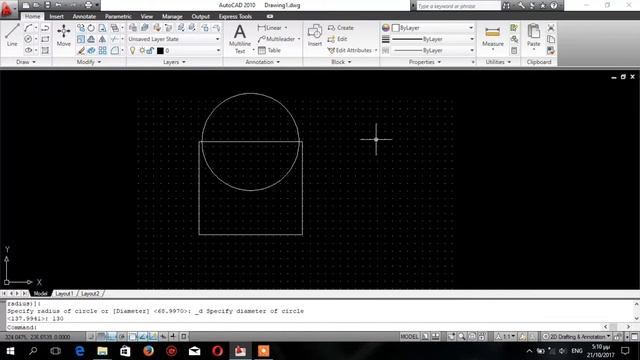Click the Erase tool icon
Image resolution: width=640 pixels, height=360 pixels.
tap(81, 51)
